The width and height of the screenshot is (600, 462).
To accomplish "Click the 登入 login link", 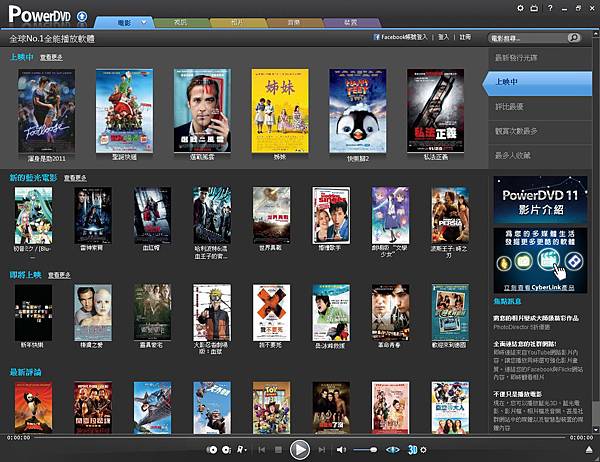I will click(x=443, y=37).
